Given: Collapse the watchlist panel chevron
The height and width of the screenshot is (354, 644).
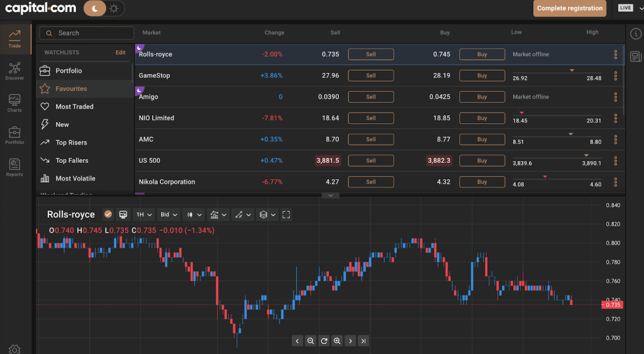Looking at the screenshot, I should (330, 196).
